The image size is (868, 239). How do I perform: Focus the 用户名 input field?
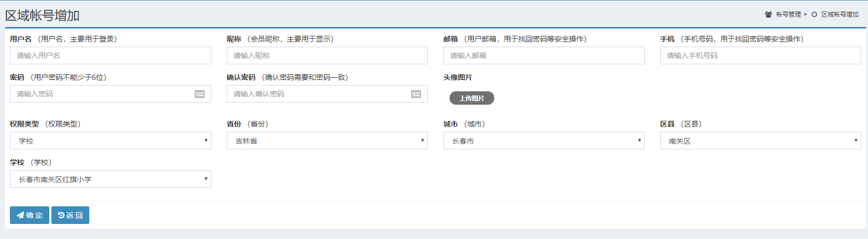[110, 55]
